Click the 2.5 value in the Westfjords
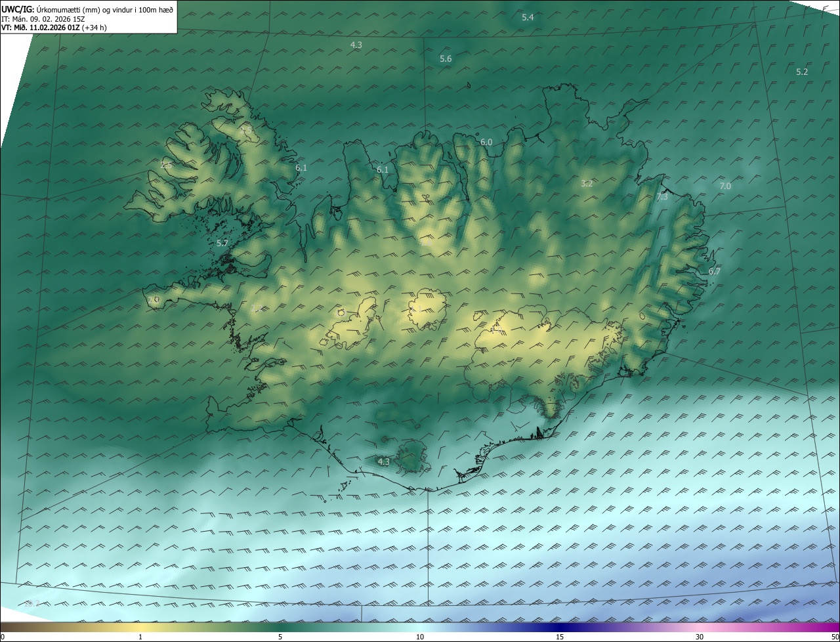840x642 pixels. point(166,165)
